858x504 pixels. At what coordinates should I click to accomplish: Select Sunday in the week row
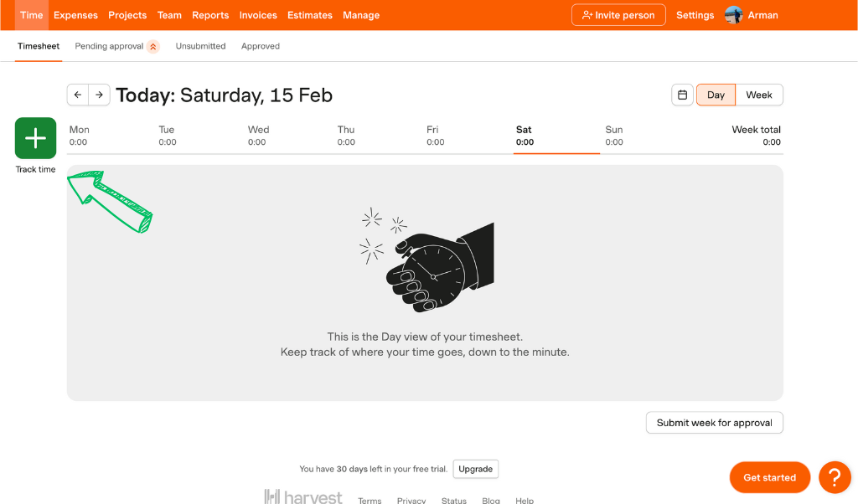[614, 136]
